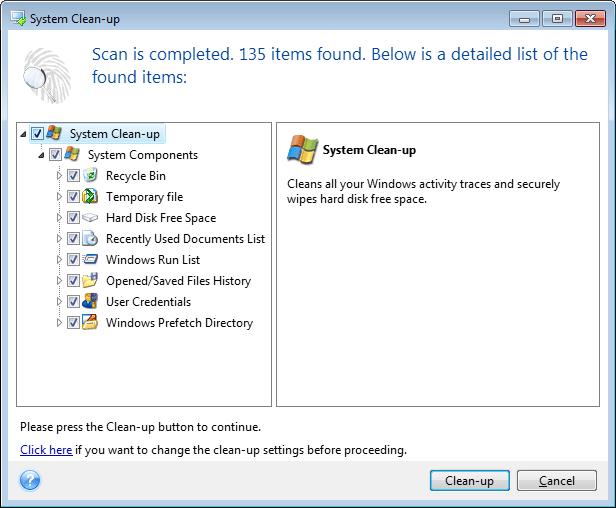Open help via the blue question mark
Image resolution: width=616 pixels, height=508 pixels.
pos(30,481)
